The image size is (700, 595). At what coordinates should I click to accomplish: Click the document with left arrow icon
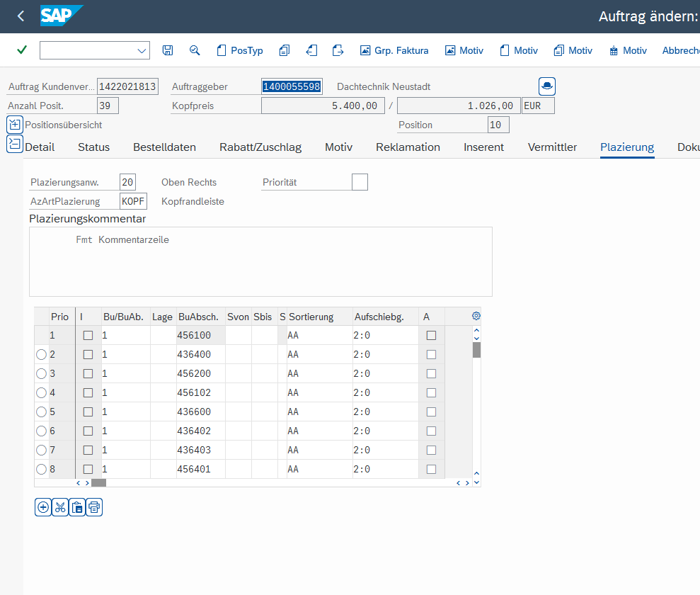(311, 50)
